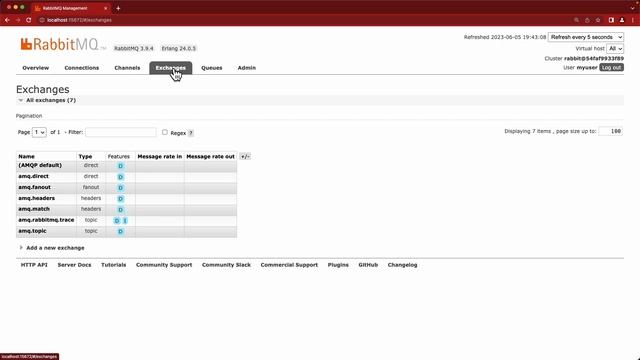
Task: Click the D feature badge for amq.direct
Action: pos(120,177)
